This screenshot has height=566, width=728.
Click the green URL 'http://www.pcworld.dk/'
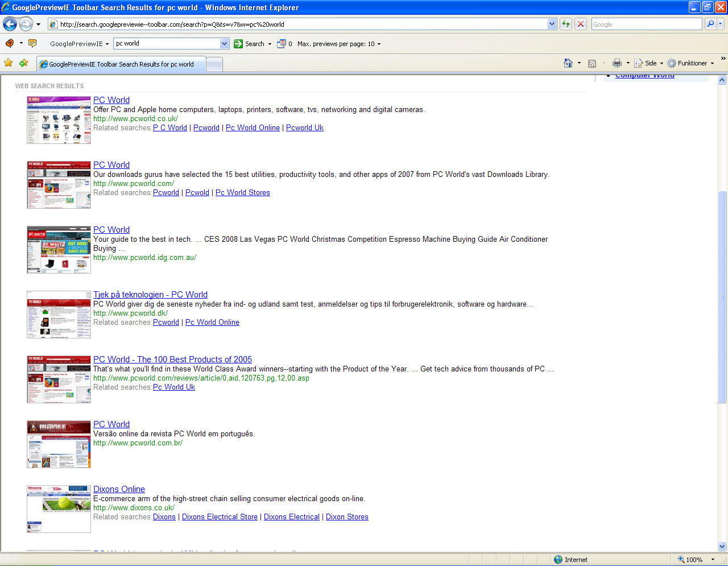tap(130, 313)
